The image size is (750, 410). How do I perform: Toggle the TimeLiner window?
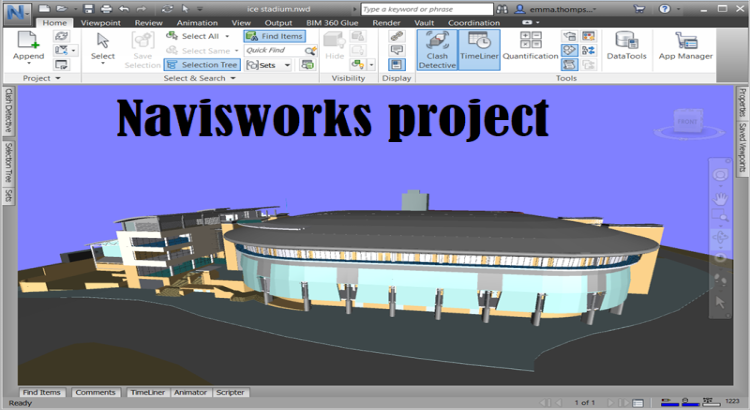479,50
